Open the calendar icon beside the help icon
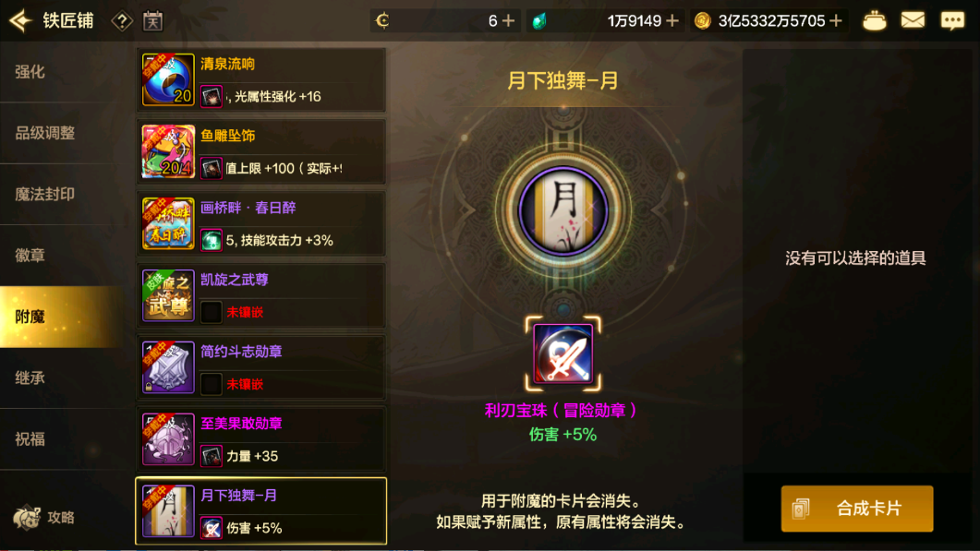The image size is (980, 551). point(152,21)
